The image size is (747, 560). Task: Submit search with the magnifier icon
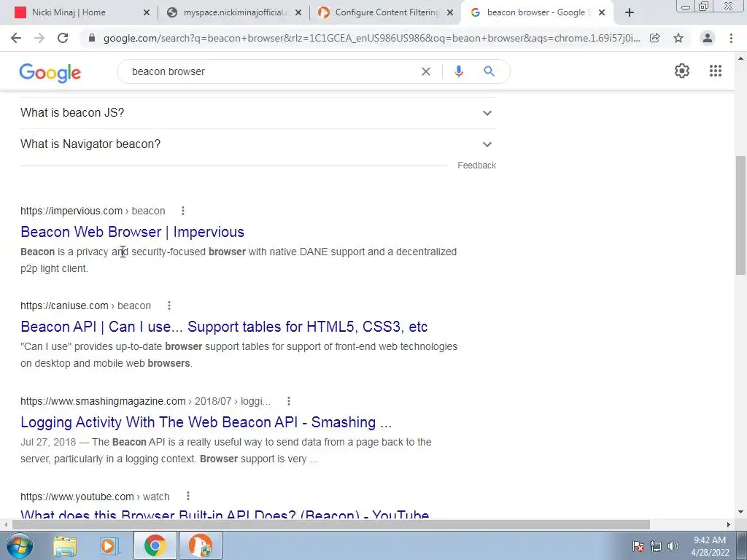pyautogui.click(x=489, y=71)
